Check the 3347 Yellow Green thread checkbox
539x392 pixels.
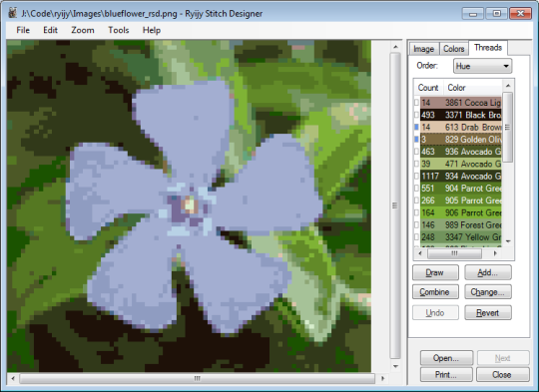tap(416, 237)
